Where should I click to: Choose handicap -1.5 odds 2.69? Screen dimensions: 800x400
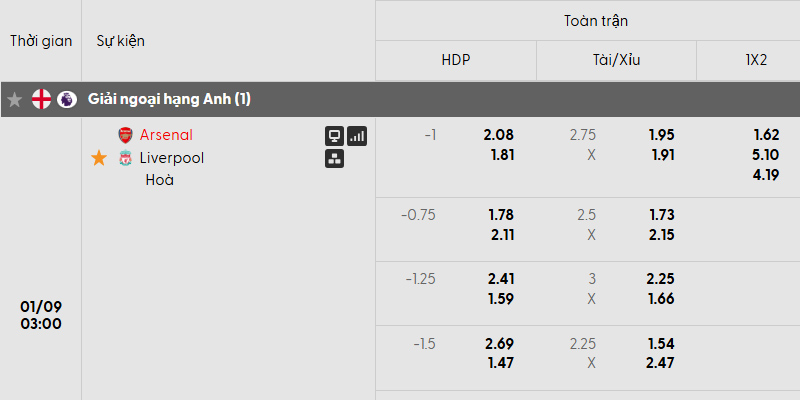tap(498, 344)
